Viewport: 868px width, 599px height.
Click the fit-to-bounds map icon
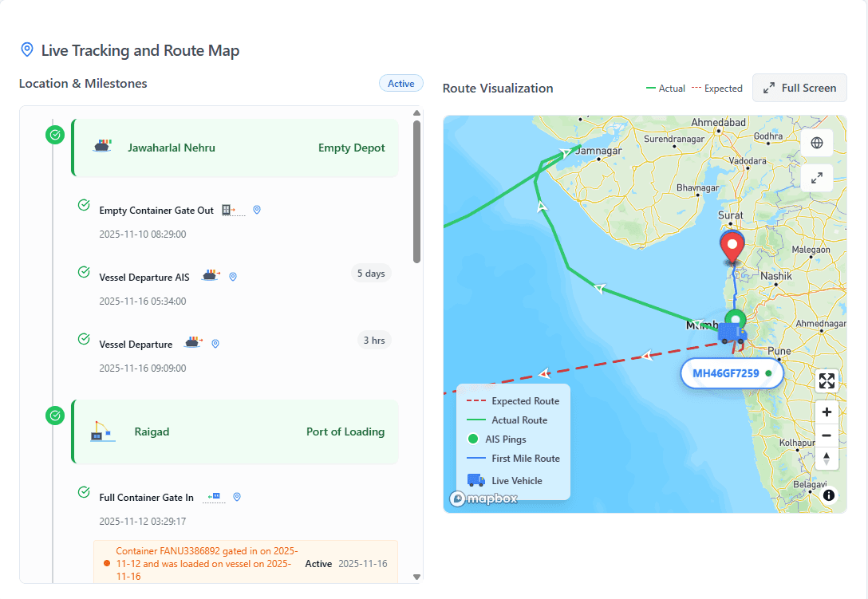827,381
